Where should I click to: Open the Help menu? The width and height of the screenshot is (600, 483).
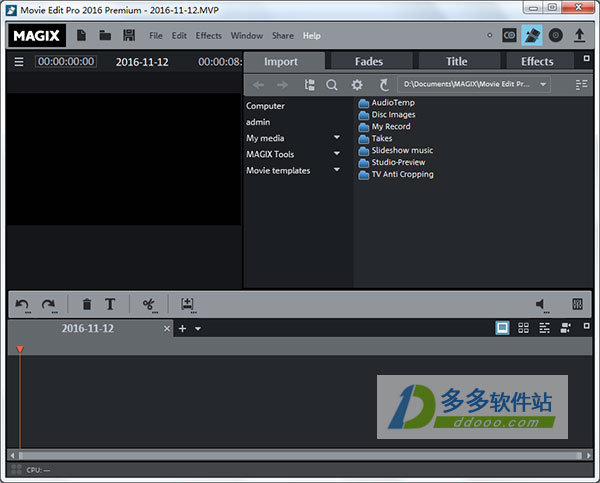click(x=311, y=36)
